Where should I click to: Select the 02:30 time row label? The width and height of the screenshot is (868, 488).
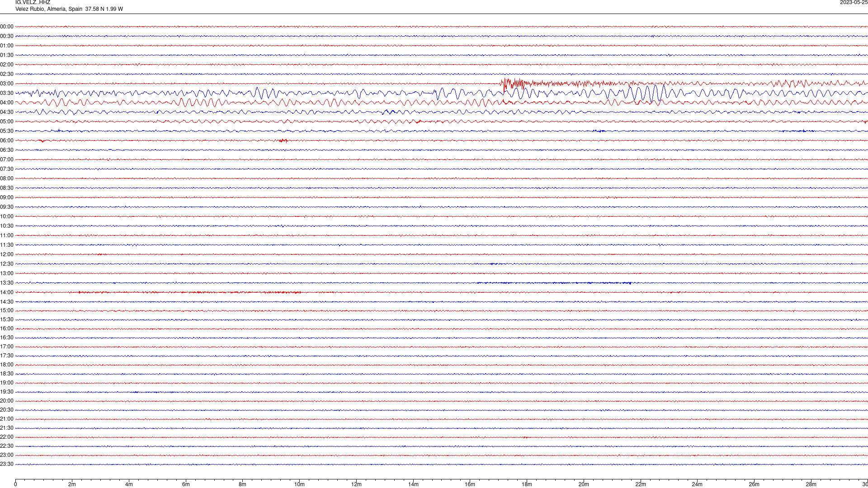pyautogui.click(x=7, y=74)
